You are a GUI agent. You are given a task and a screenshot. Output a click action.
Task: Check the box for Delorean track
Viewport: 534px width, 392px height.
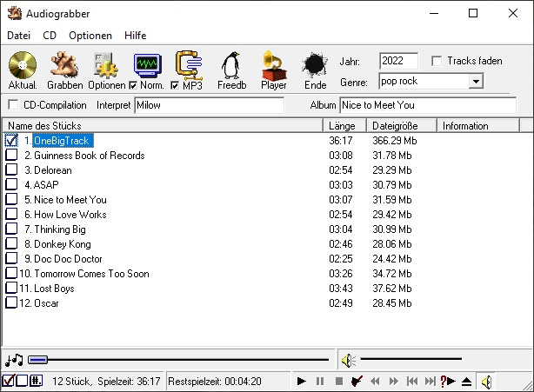point(11,170)
